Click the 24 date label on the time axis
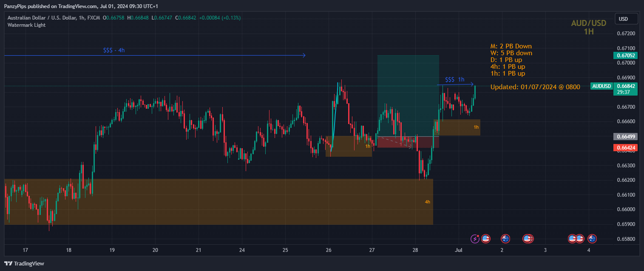The image size is (644, 271). tap(241, 250)
